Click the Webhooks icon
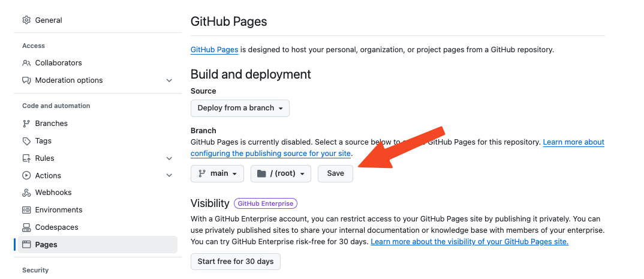644x279 pixels. [26, 193]
